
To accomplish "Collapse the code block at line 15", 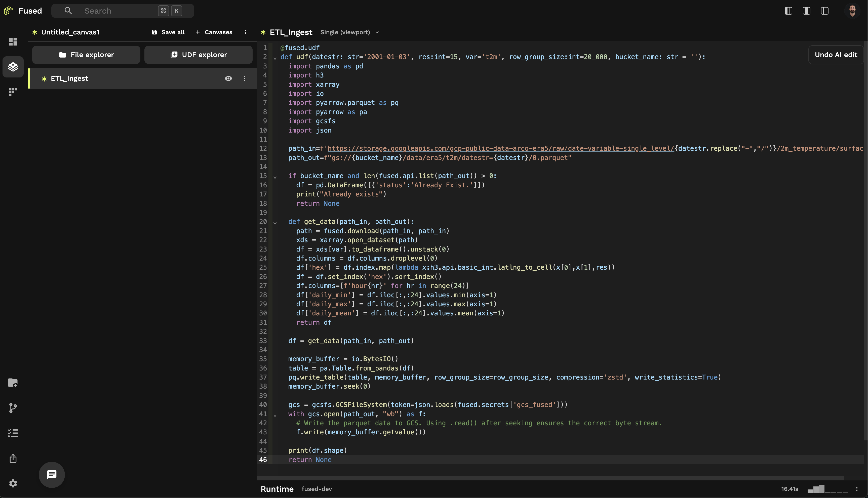I will [275, 177].
